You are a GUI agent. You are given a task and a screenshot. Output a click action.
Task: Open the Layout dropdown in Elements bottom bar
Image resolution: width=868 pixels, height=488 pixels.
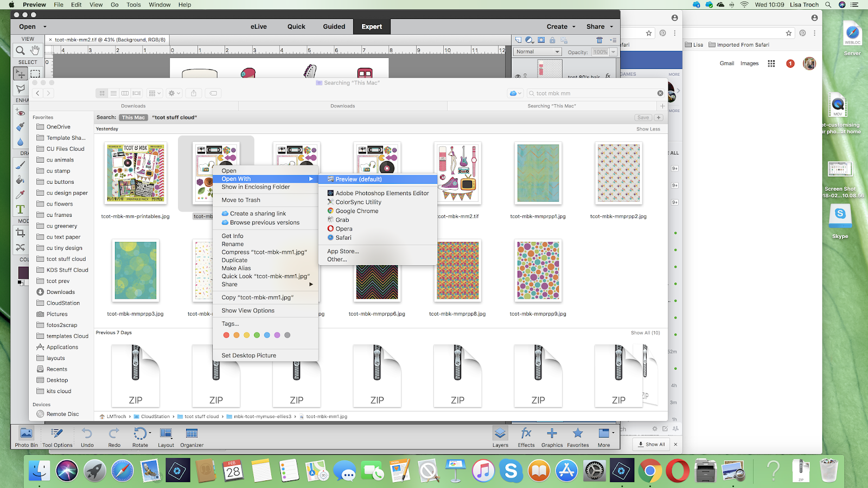coord(166,437)
